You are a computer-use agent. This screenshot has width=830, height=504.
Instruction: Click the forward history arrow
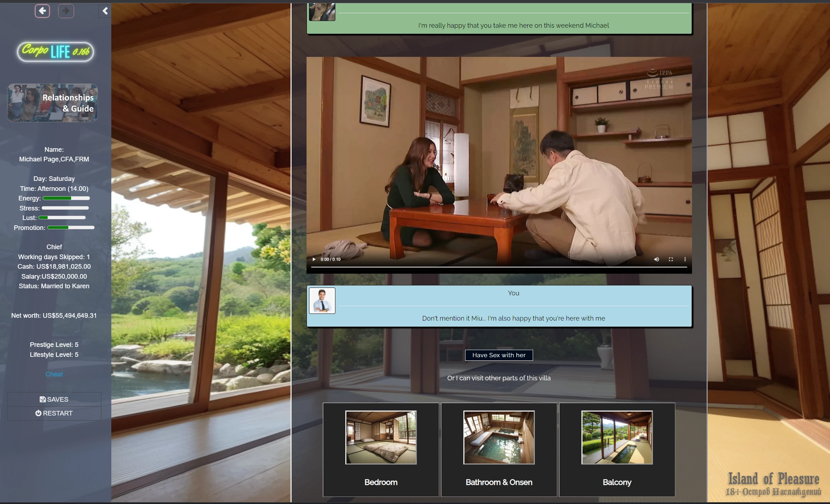[x=66, y=11]
